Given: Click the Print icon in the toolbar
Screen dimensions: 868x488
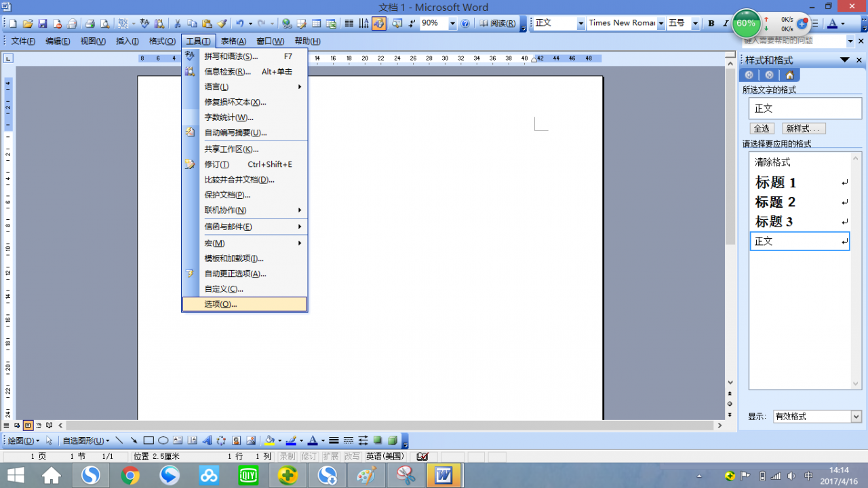Looking at the screenshot, I should point(90,24).
